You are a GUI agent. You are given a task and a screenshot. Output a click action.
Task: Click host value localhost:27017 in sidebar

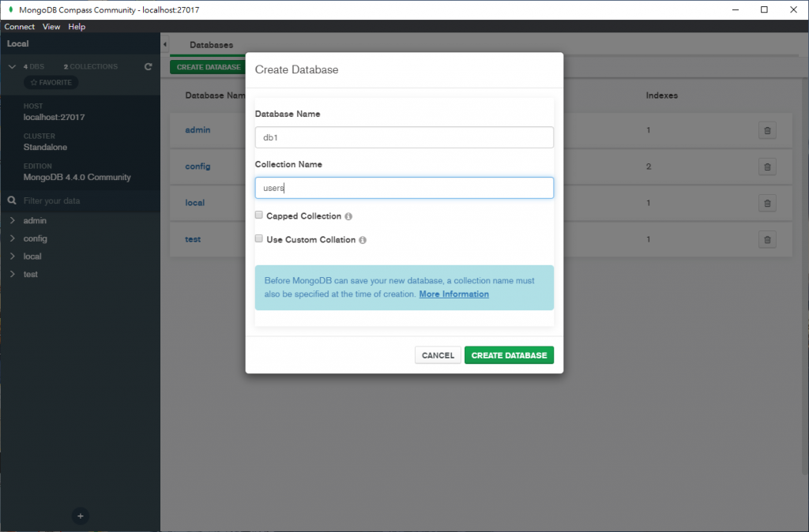[x=55, y=117]
